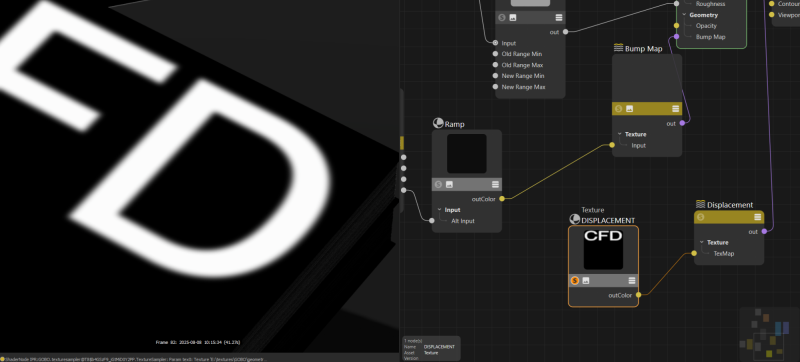Click the Bump Map node title
This screenshot has width=800, height=362.
pyautogui.click(x=643, y=48)
